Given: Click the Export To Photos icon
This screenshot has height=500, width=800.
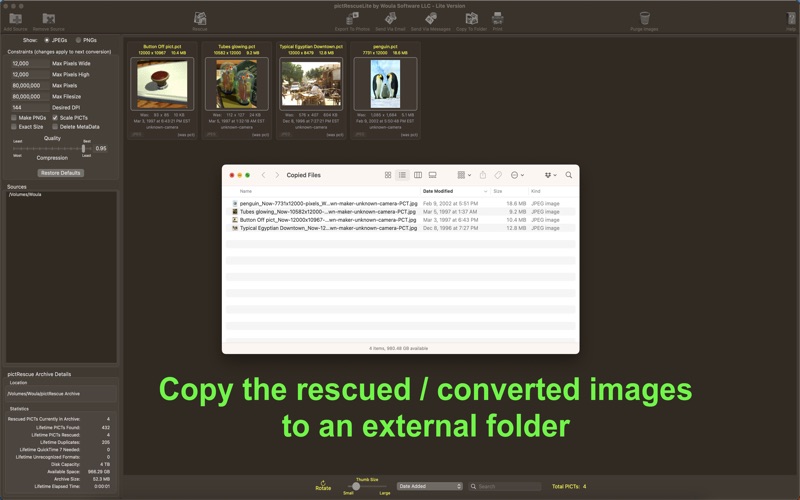Looking at the screenshot, I should click(352, 19).
